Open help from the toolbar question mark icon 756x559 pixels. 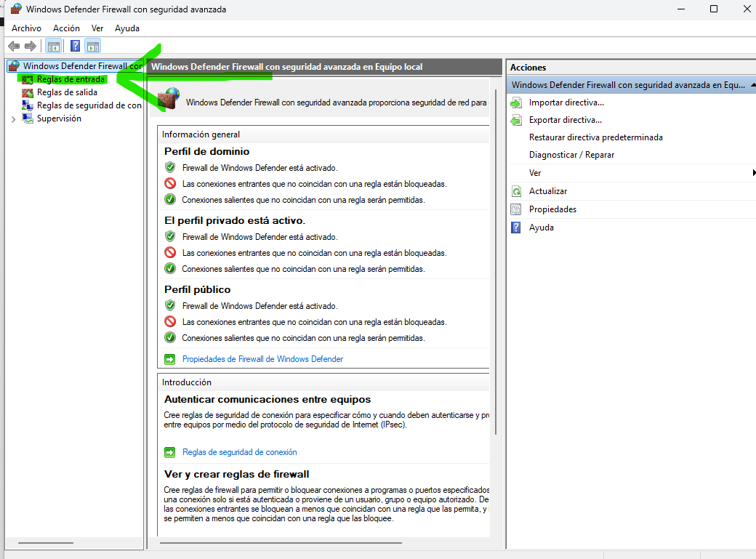click(75, 46)
